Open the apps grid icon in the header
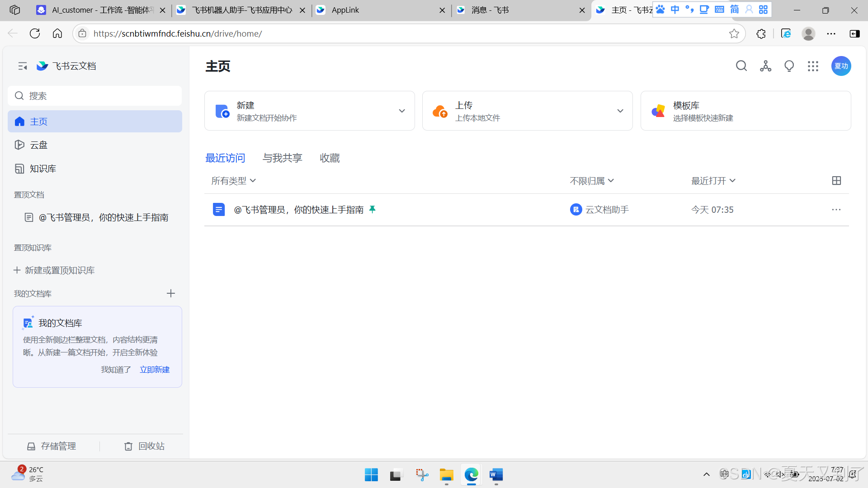The image size is (868, 488). pyautogui.click(x=813, y=66)
